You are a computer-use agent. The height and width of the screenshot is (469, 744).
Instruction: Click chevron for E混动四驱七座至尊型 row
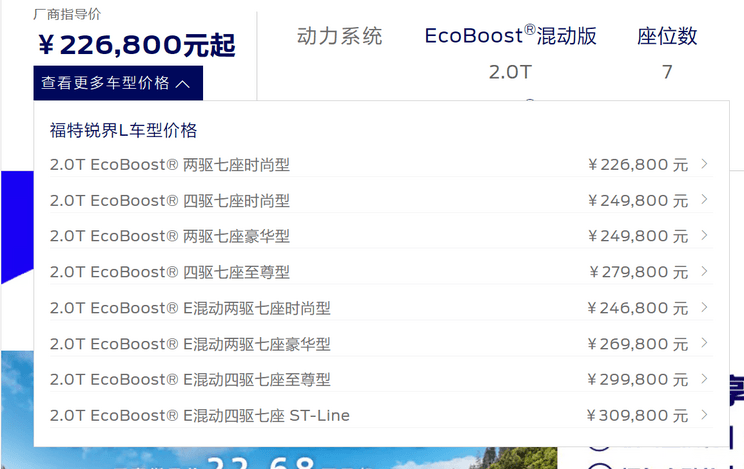pos(705,380)
